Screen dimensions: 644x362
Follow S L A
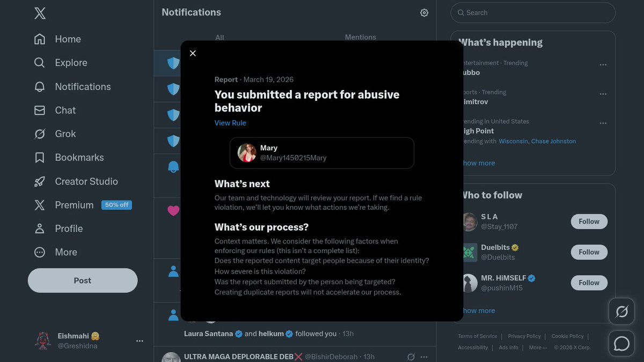tap(589, 221)
